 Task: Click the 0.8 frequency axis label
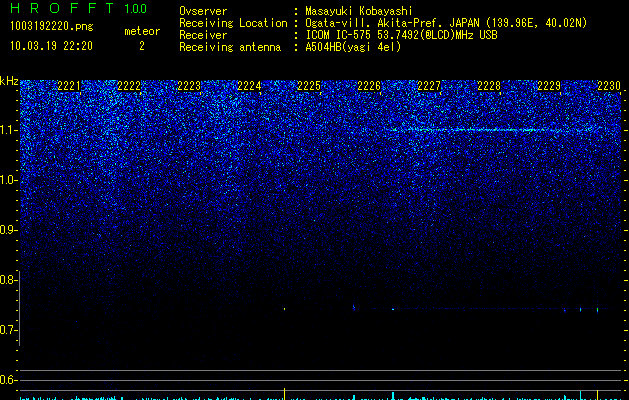point(9,280)
